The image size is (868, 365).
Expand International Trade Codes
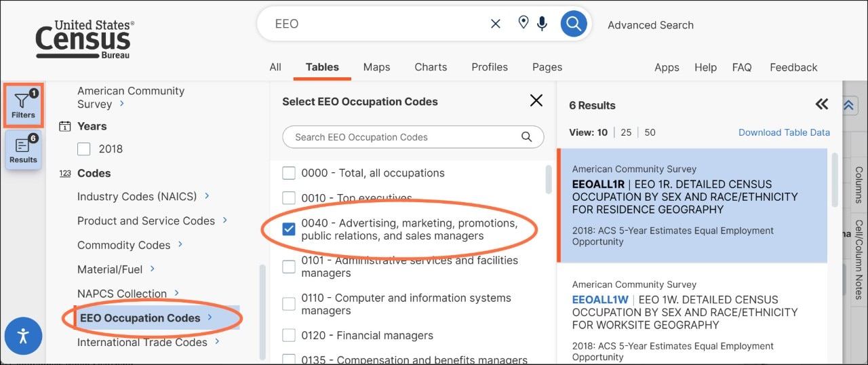(x=149, y=342)
